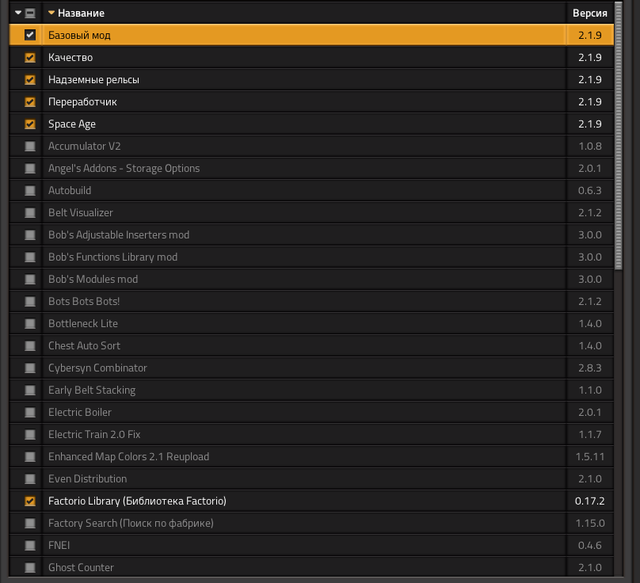Select the Cybersyn Combinator name

coord(98,368)
